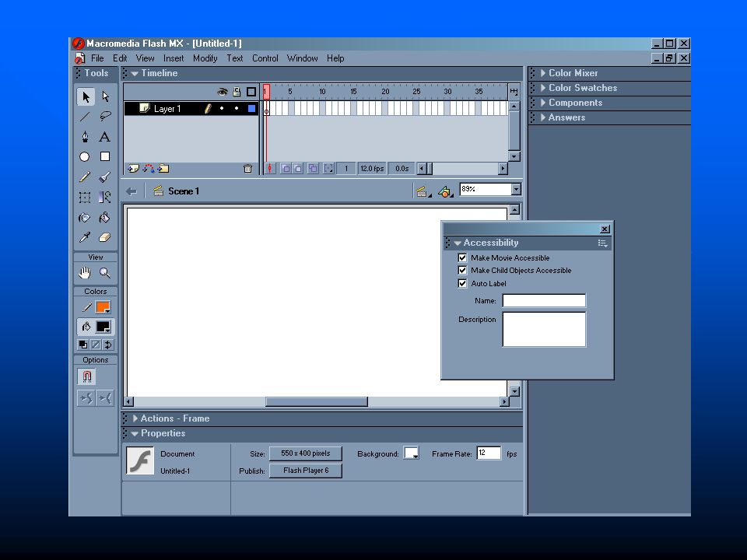Viewport: 747px width, 560px height.
Task: Expand the Color Swatches panel
Action: [542, 88]
